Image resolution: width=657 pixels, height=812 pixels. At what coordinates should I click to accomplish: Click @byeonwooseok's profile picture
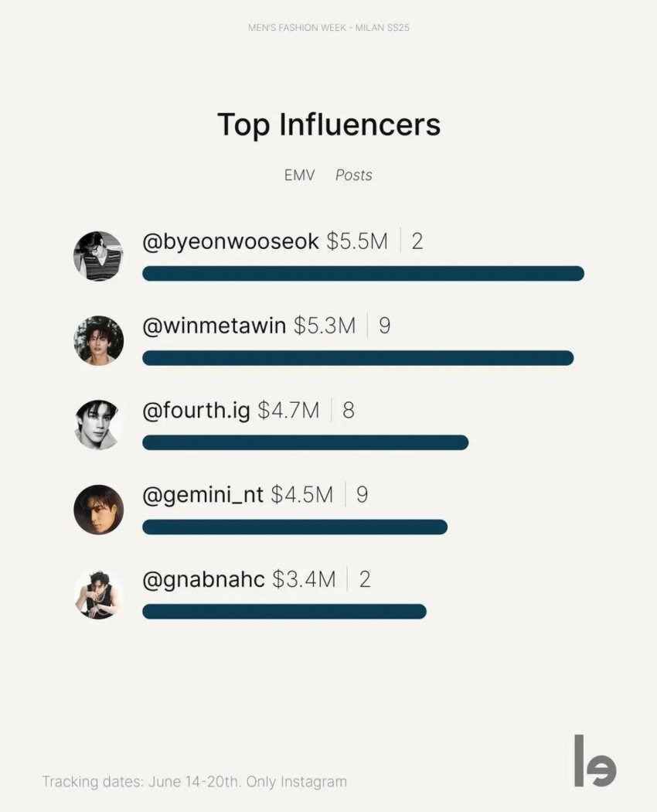tap(98, 256)
